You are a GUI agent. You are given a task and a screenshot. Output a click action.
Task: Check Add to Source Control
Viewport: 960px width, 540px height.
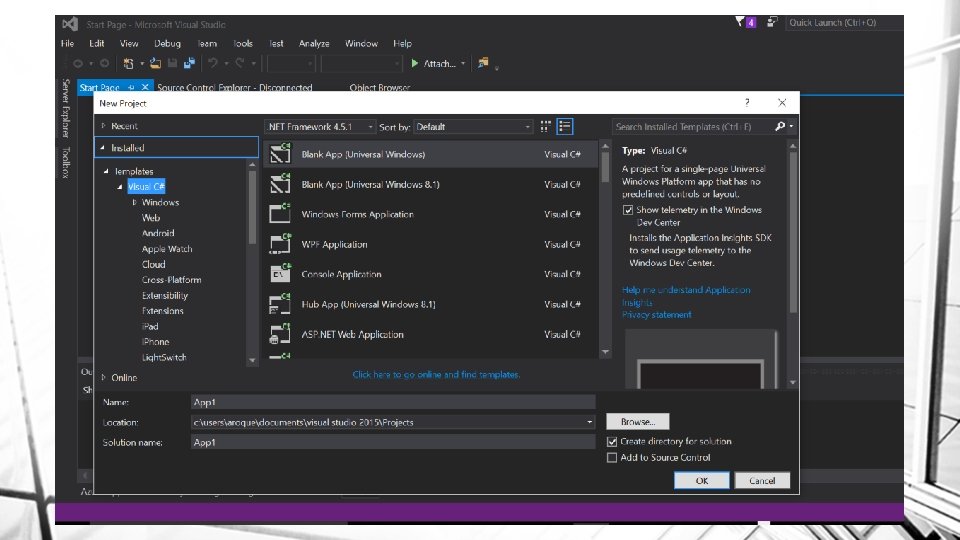pos(612,457)
